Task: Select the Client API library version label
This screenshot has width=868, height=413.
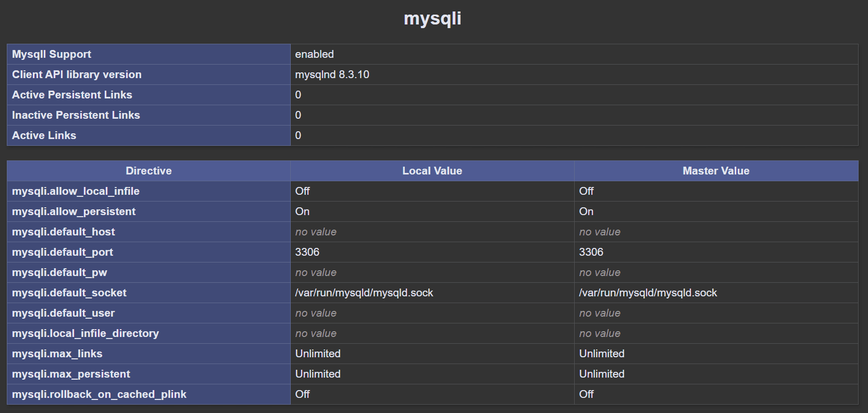Action: point(77,74)
